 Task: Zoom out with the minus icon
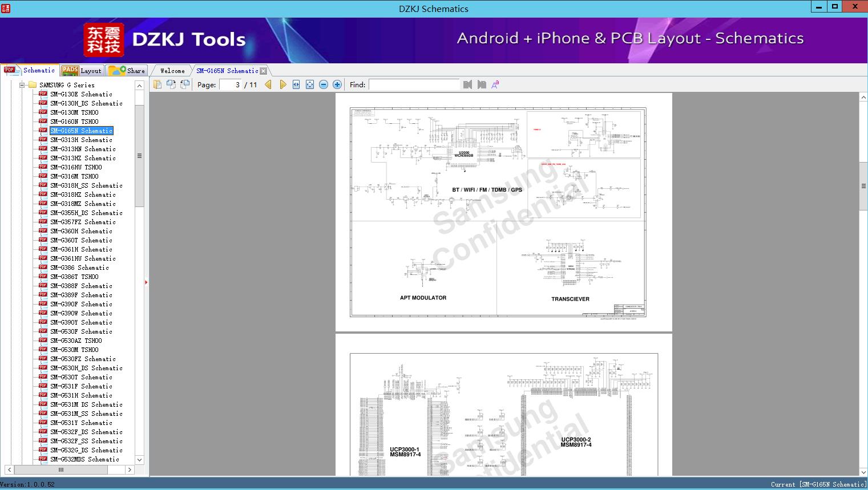pyautogui.click(x=324, y=84)
